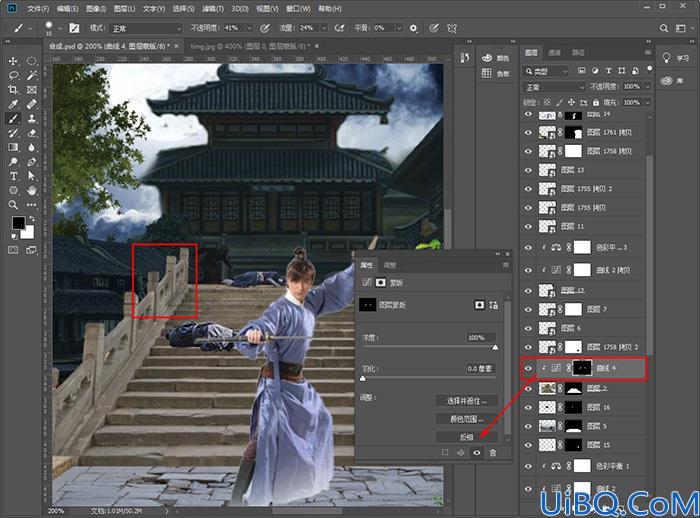Open the brush mode 正常 dropdown
The height and width of the screenshot is (518, 700).
point(146,28)
